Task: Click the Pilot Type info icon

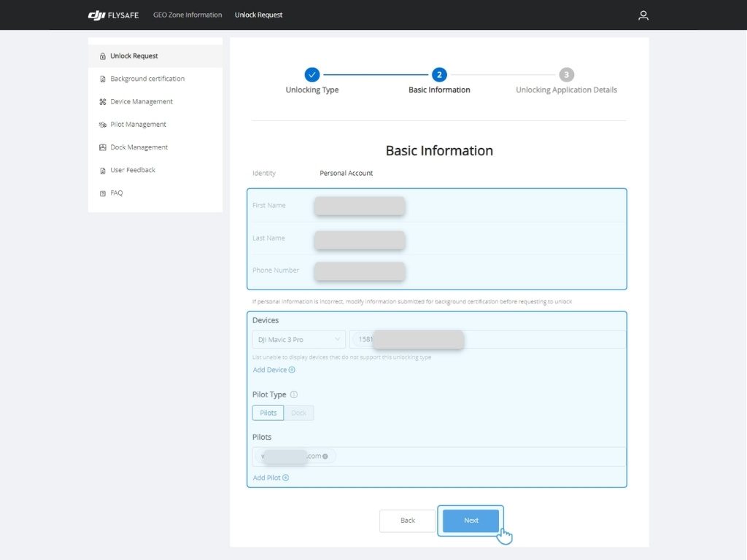Action: coord(294,394)
